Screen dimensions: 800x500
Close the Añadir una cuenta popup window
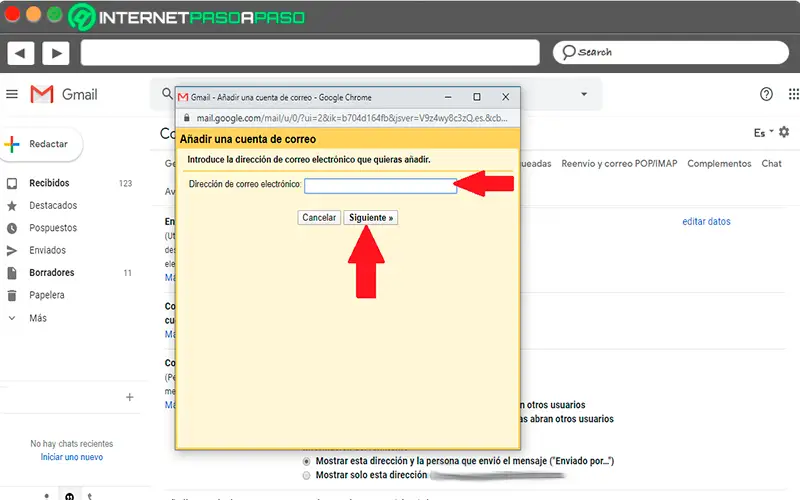pos(506,97)
